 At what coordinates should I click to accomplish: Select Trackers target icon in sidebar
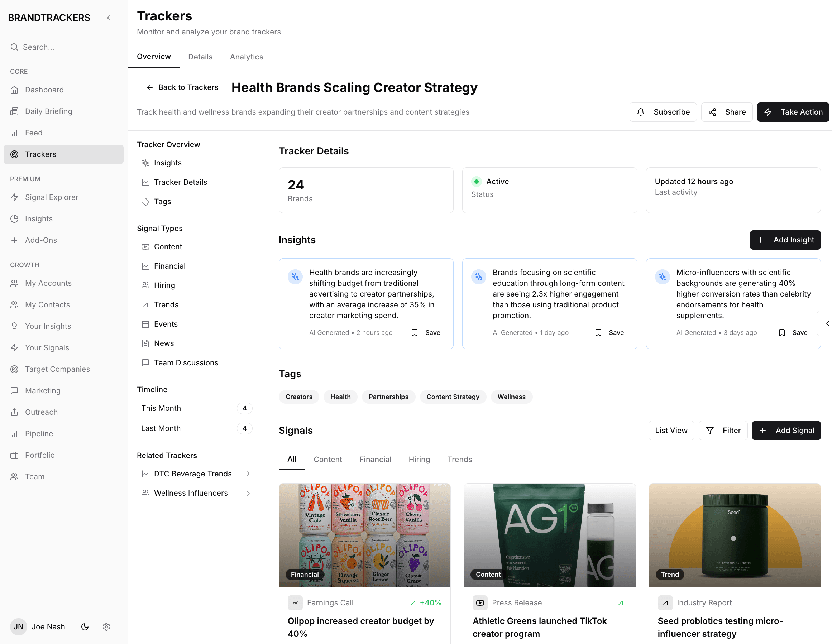click(14, 154)
